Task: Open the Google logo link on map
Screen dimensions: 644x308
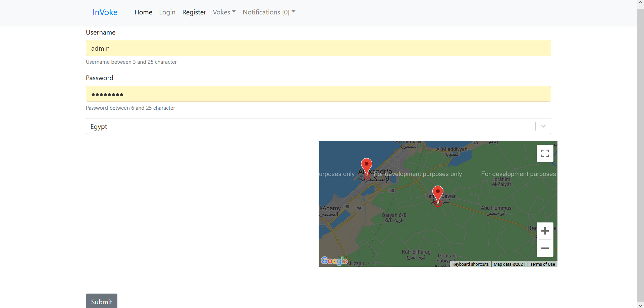Action: pos(334,261)
